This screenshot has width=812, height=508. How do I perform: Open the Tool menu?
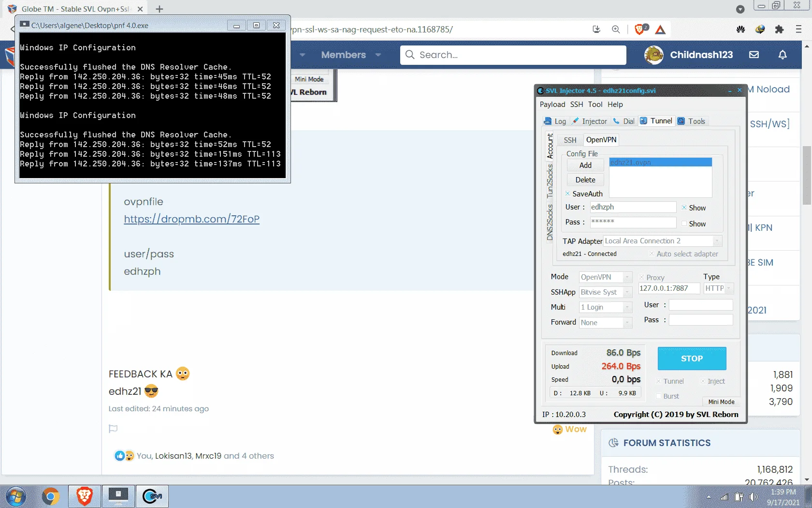tap(595, 105)
